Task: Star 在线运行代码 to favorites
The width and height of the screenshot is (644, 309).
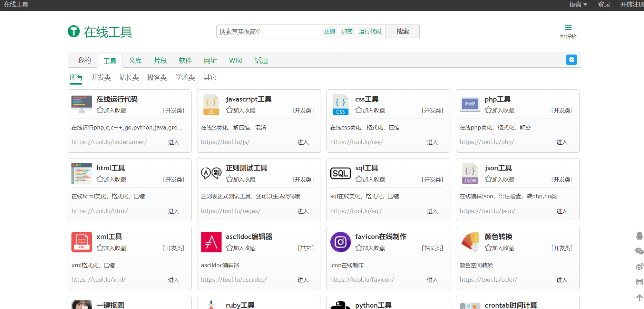Action: tap(111, 110)
